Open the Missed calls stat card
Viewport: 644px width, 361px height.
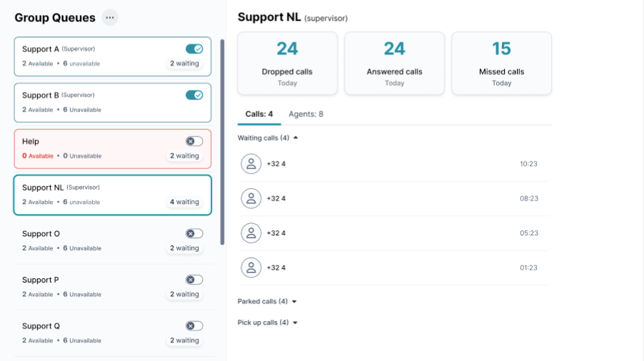click(x=501, y=63)
